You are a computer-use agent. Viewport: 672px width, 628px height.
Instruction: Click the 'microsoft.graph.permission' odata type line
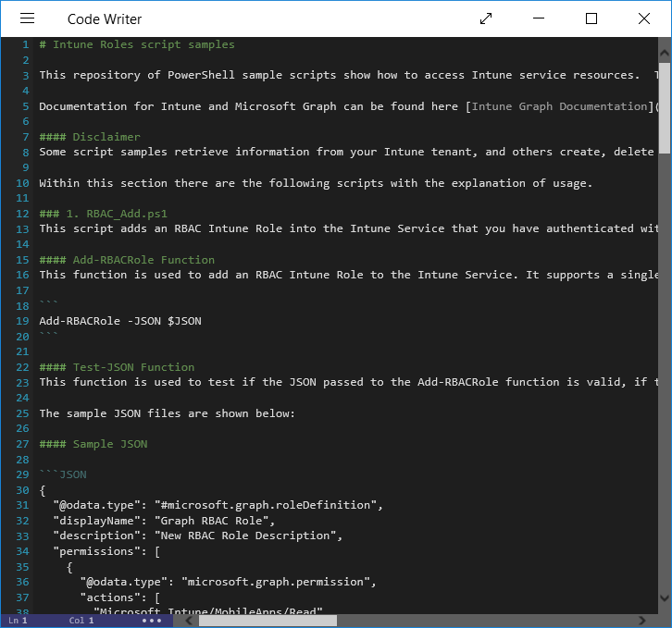[229, 582]
